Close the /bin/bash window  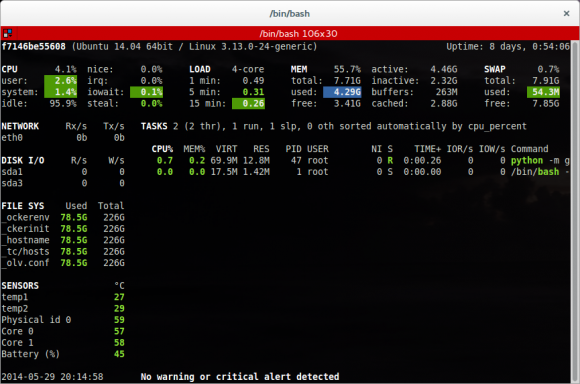566,14
